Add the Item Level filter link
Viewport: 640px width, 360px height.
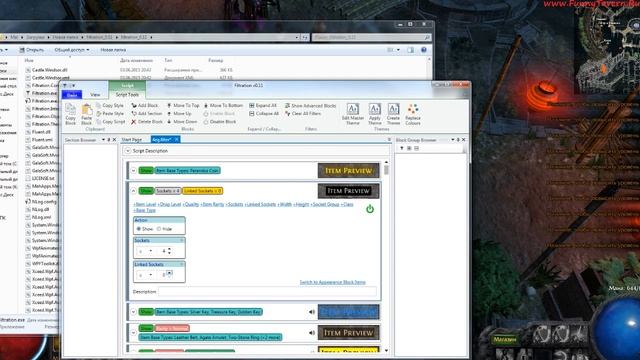pyautogui.click(x=144, y=204)
